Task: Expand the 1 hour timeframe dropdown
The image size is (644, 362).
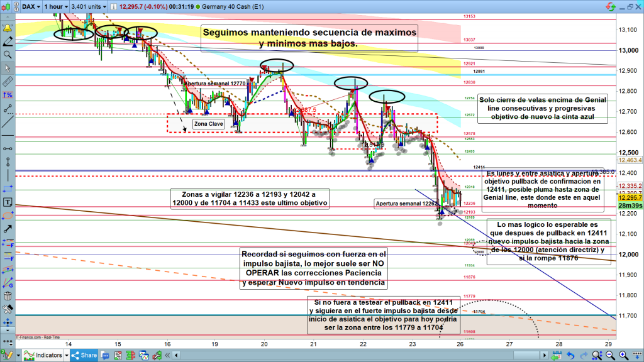Action: (57, 6)
